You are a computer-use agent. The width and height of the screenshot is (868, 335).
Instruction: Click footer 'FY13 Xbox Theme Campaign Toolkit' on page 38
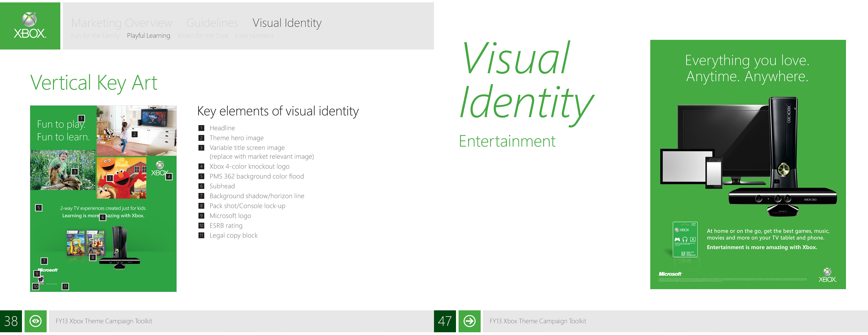(104, 321)
